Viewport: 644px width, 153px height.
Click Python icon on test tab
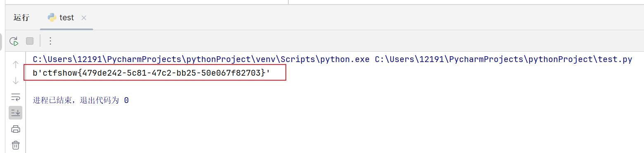(x=52, y=17)
